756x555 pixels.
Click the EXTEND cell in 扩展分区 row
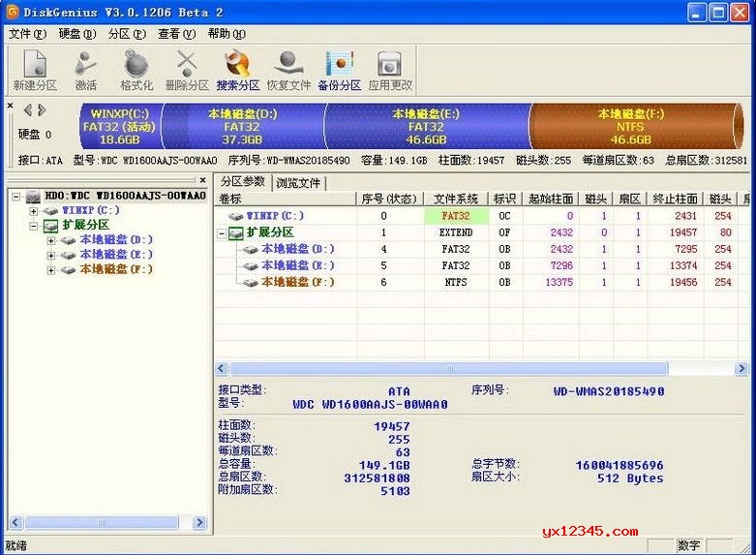tap(456, 232)
